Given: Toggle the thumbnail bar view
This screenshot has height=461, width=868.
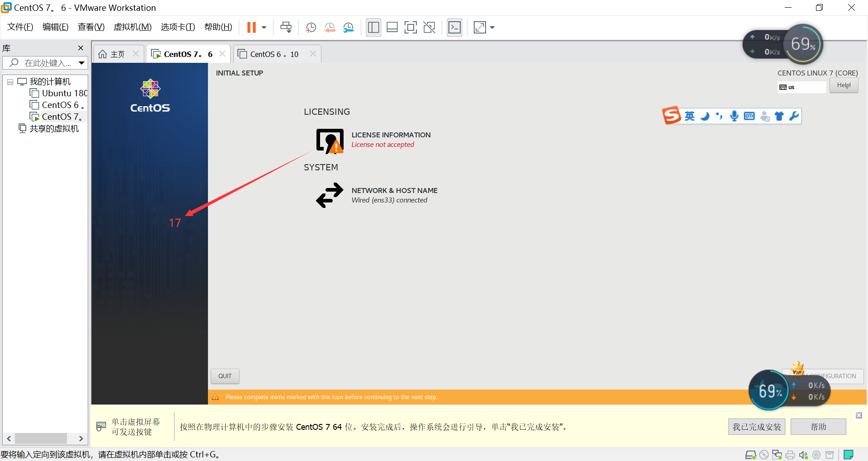Looking at the screenshot, I should pos(392,28).
